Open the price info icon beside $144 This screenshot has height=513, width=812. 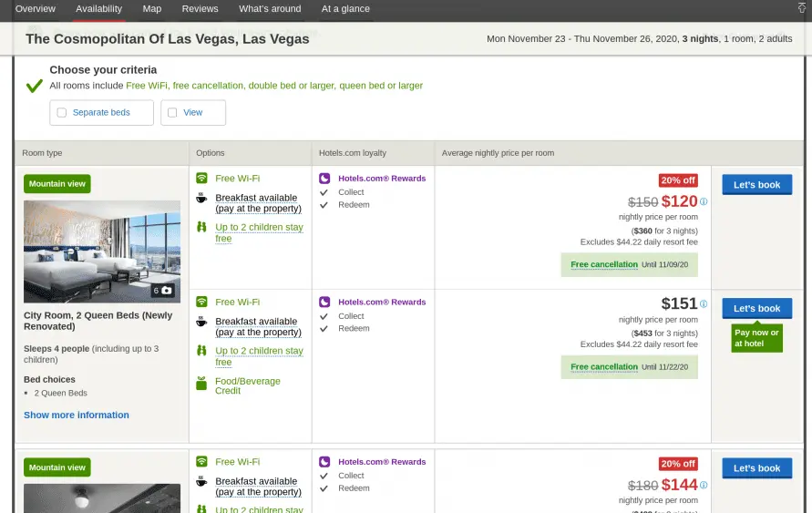point(704,485)
